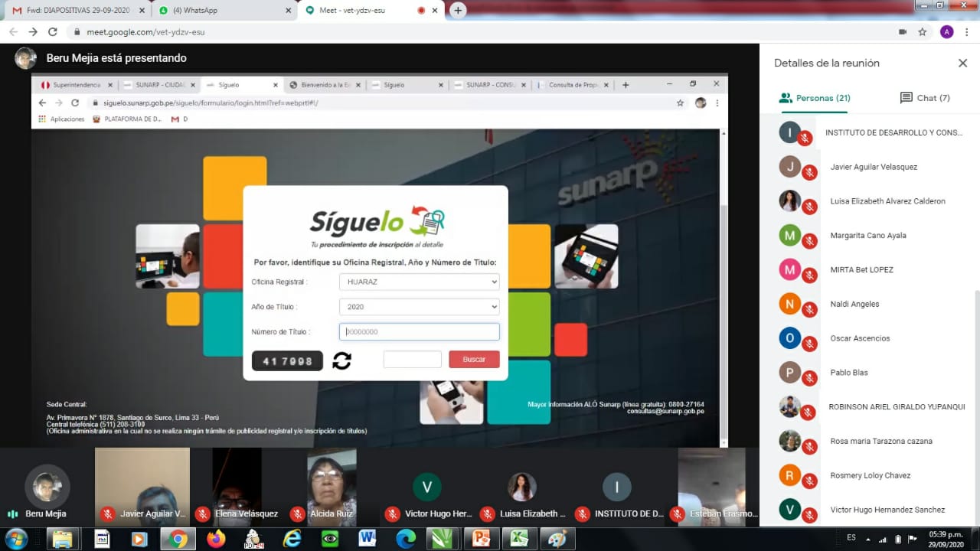Open the Personas (21) tab
The width and height of the screenshot is (980, 551).
coord(815,98)
